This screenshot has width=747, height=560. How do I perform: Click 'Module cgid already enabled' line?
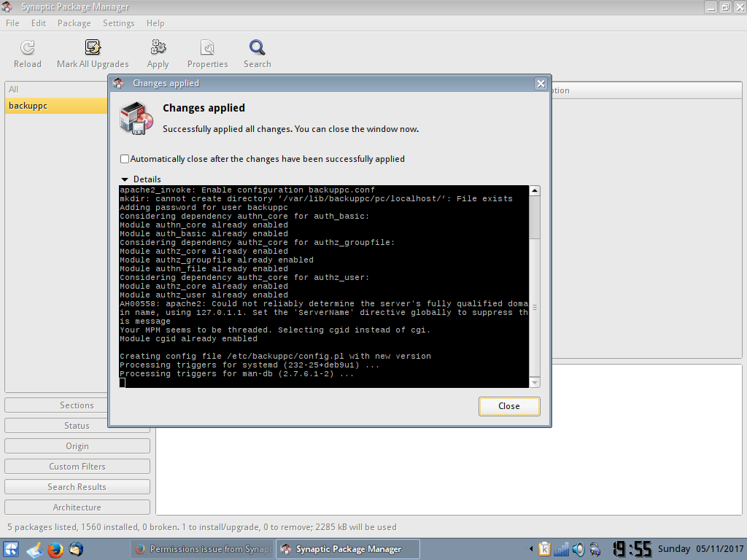[x=189, y=339]
